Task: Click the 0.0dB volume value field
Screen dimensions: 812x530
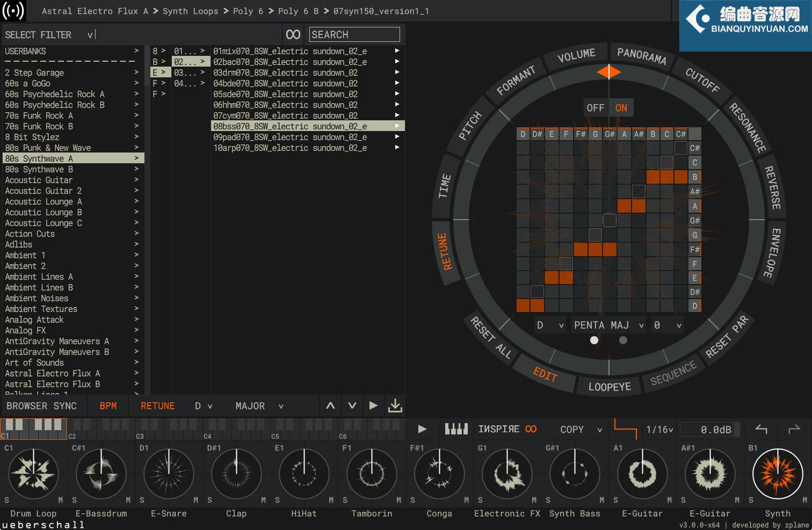Action: click(710, 430)
